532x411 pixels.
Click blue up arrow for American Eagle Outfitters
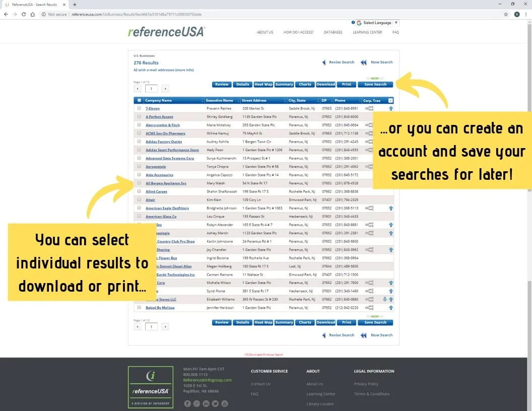pyautogui.click(x=391, y=208)
